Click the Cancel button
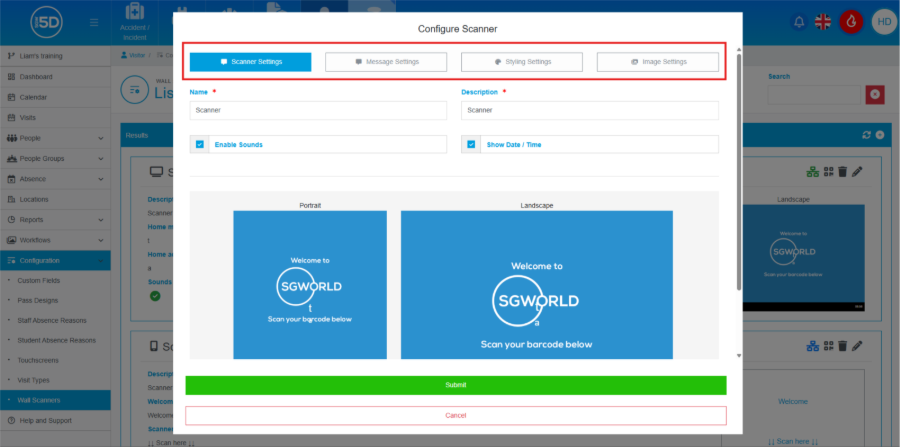Screen dimensions: 903x447 (x=455, y=415)
